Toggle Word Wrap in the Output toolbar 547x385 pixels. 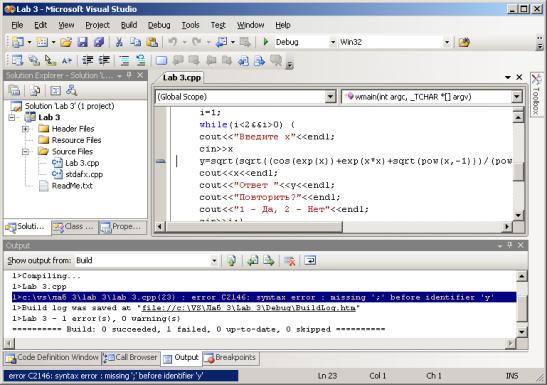pyautogui.click(x=310, y=261)
